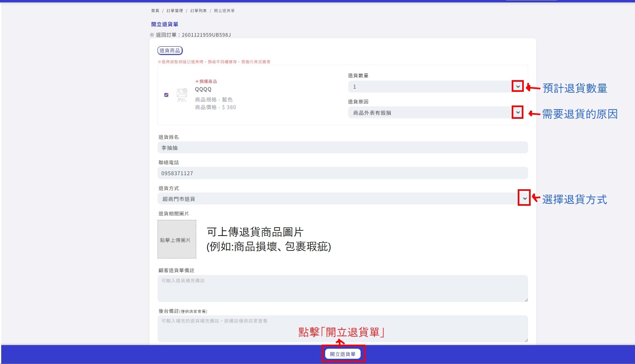Viewport: 635px width, 364px height.
Task: Click the return quantity chevron arrow
Action: [518, 87]
